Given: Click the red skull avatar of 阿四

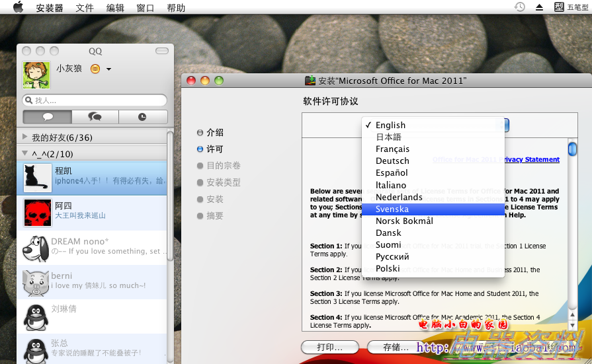Looking at the screenshot, I should point(37,213).
